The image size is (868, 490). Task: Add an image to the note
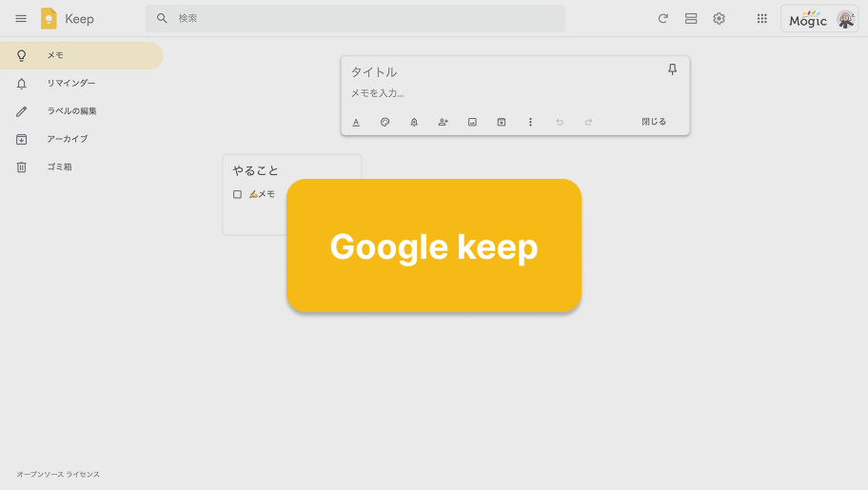[x=472, y=122]
